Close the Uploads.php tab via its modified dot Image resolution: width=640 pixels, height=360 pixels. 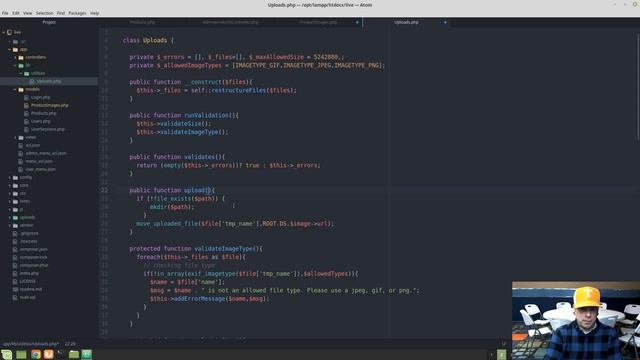(x=445, y=22)
